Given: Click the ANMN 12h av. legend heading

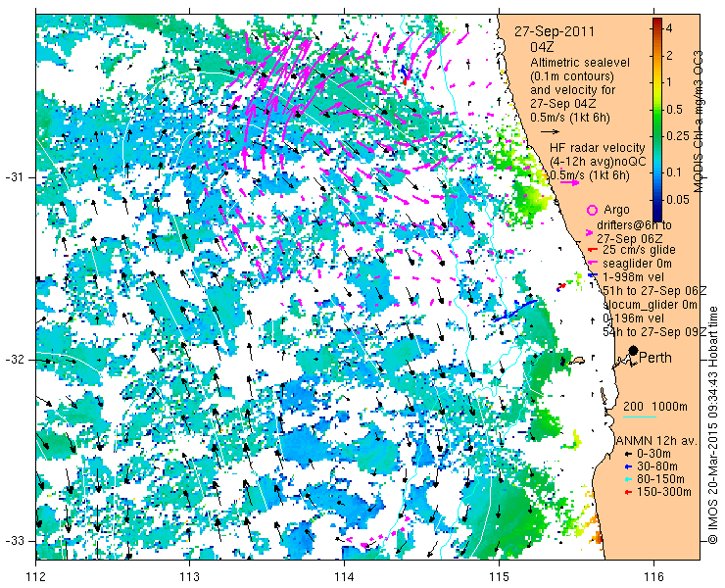Looking at the screenshot, I should pyautogui.click(x=657, y=441).
